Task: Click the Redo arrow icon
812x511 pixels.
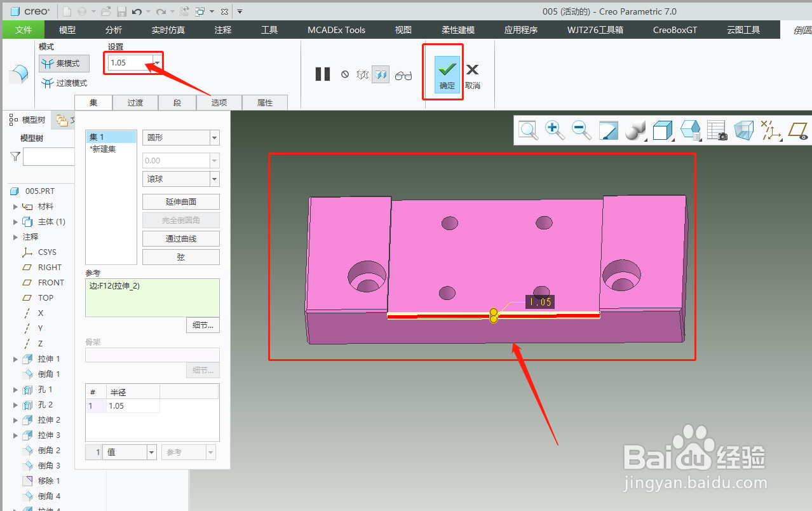Action: [161, 11]
